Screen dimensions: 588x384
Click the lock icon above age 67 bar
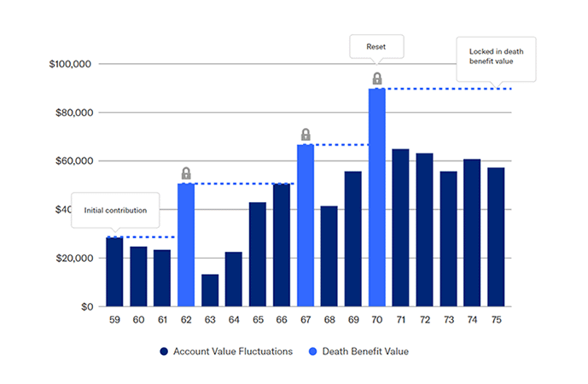pos(306,134)
